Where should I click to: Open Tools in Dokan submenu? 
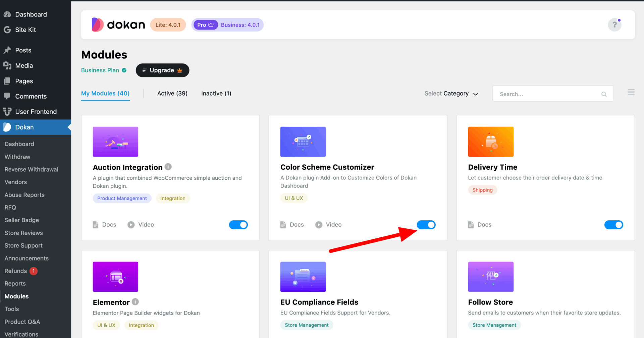[x=12, y=309]
